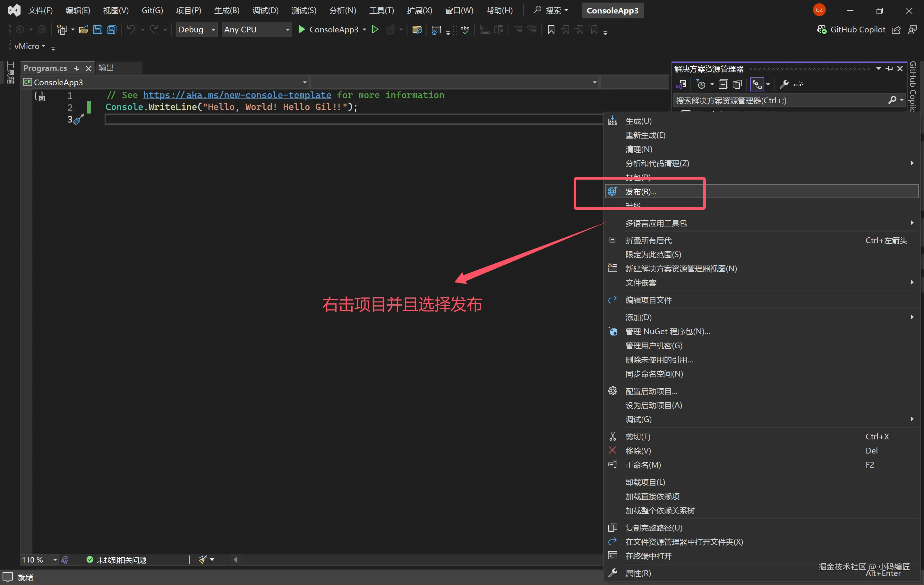Viewport: 924px width, 585px height.
Task: Expand the 110 % zoom level dropdown
Action: pyautogui.click(x=55, y=560)
